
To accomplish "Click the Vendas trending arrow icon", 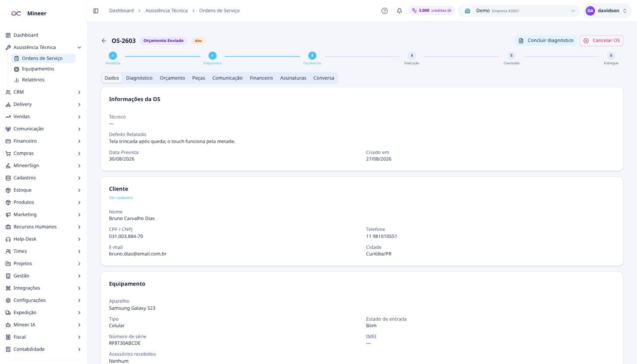I will (8, 116).
